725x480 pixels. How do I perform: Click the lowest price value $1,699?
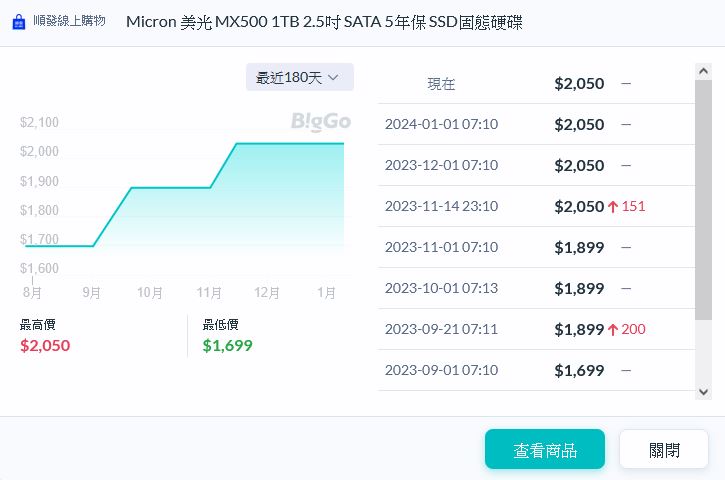tap(228, 346)
